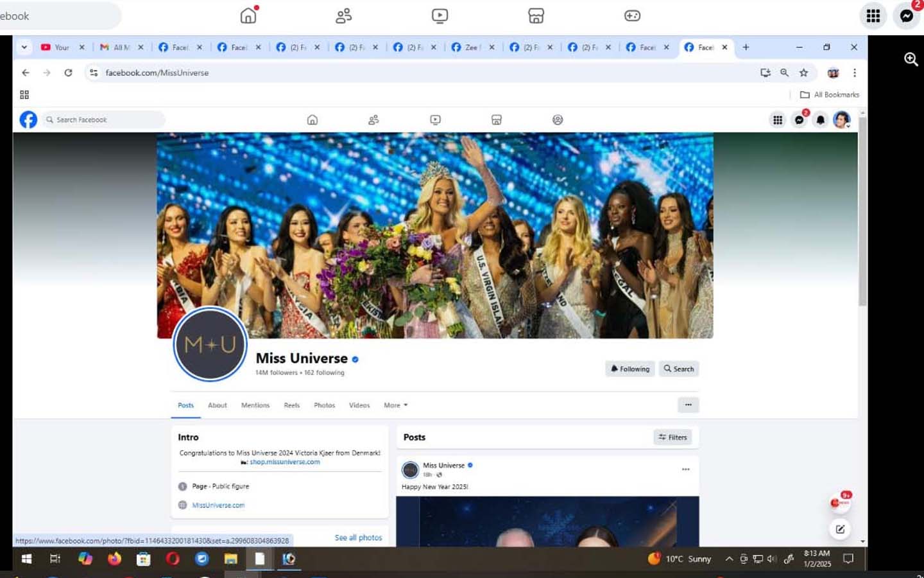
Task: Open a new browser tab
Action: [x=746, y=47]
